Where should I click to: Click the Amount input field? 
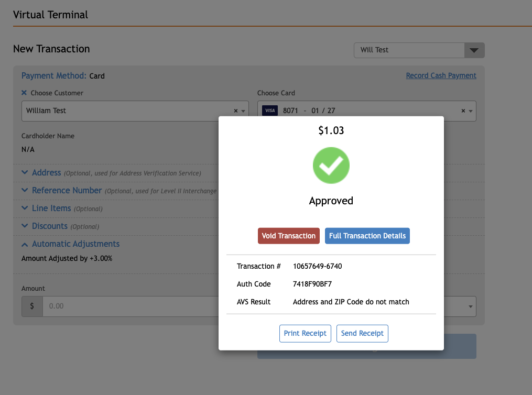(x=131, y=306)
